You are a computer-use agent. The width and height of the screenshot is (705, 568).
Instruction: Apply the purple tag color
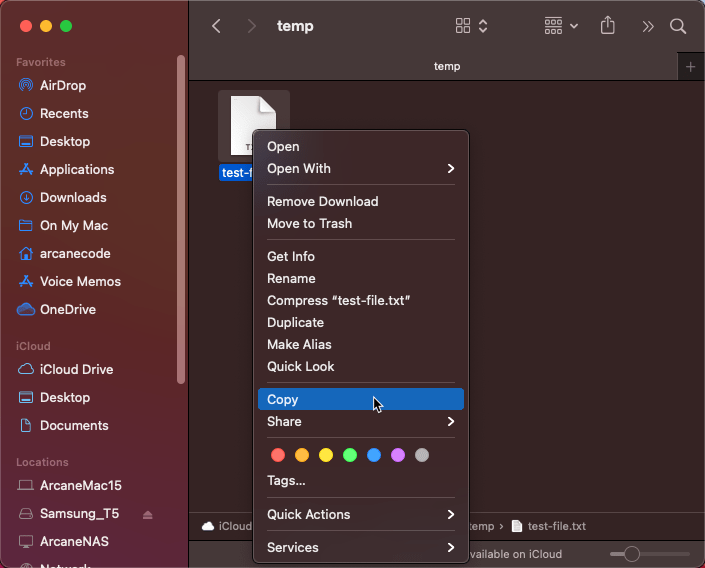(x=398, y=455)
